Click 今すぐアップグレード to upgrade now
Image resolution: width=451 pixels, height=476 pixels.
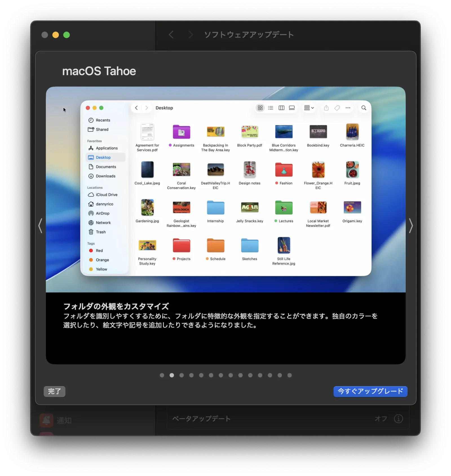click(370, 391)
